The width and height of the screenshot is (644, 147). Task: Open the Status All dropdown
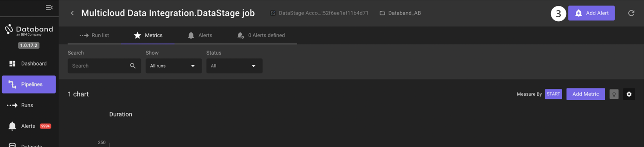point(234,66)
